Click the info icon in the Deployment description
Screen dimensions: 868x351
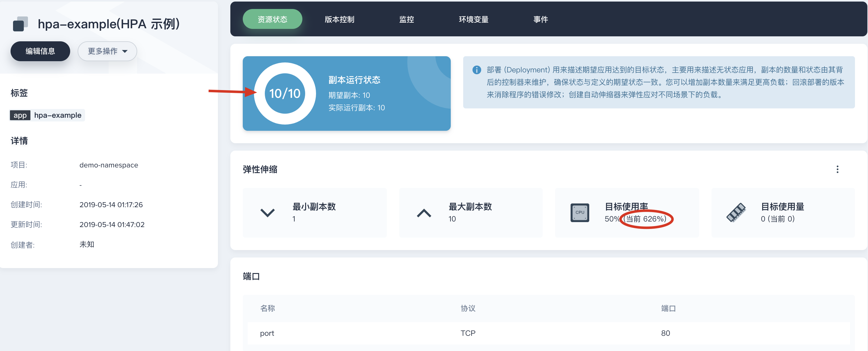point(477,70)
